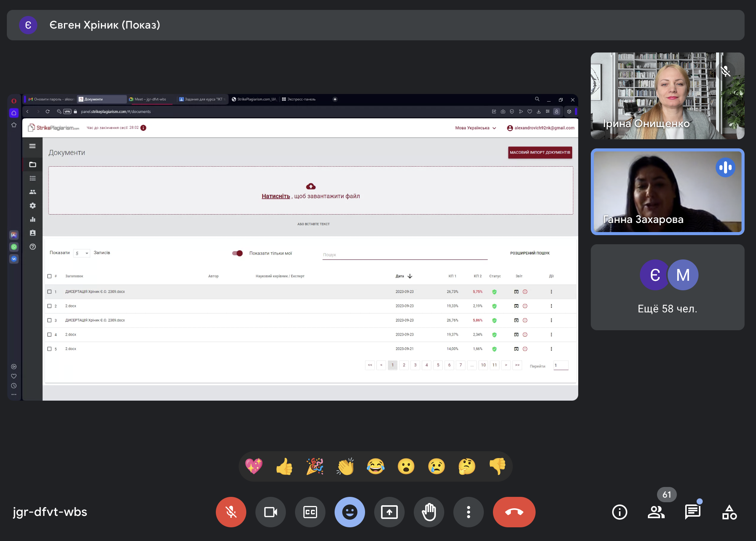Turn on the camera button
Image resolution: width=756 pixels, height=541 pixels.
(x=270, y=512)
